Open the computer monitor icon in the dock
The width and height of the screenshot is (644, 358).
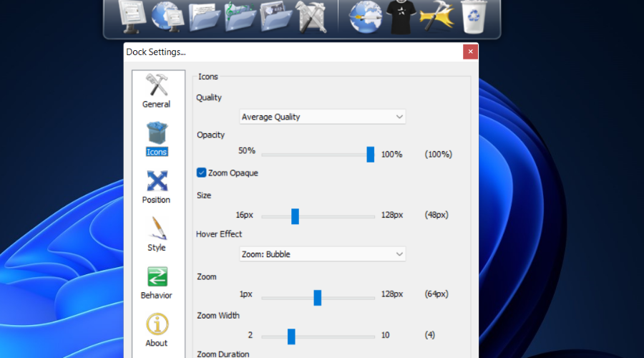tap(132, 17)
